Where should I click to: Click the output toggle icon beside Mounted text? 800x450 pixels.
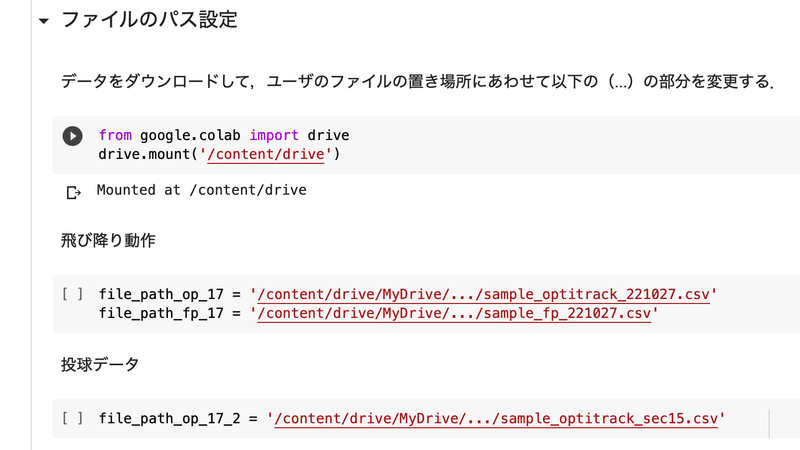[73, 192]
